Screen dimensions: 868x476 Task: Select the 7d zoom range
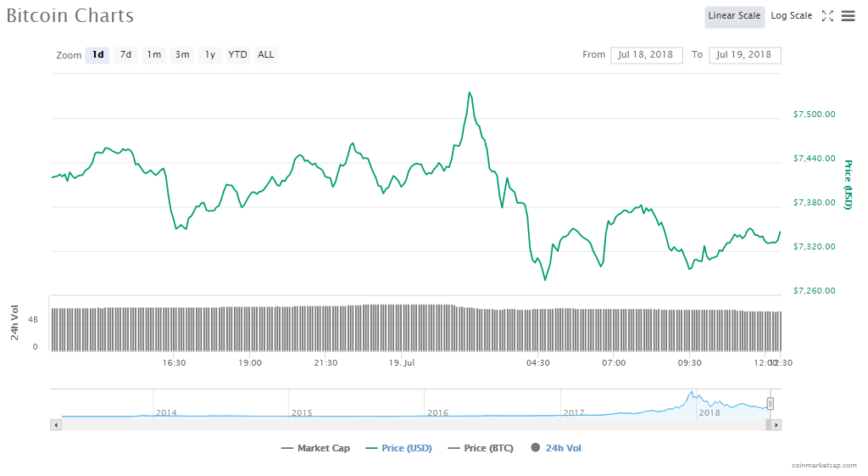click(125, 55)
